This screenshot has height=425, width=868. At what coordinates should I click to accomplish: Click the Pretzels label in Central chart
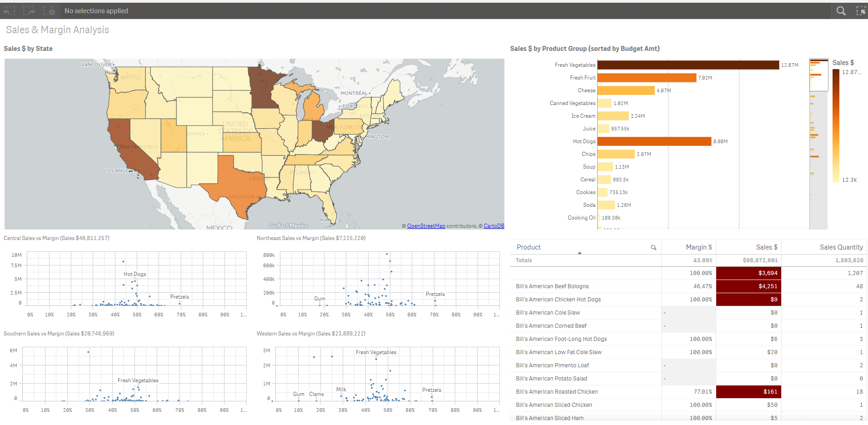point(180,297)
